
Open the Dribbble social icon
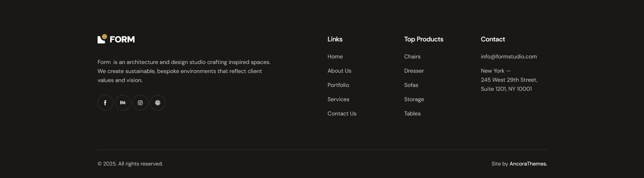(x=158, y=103)
